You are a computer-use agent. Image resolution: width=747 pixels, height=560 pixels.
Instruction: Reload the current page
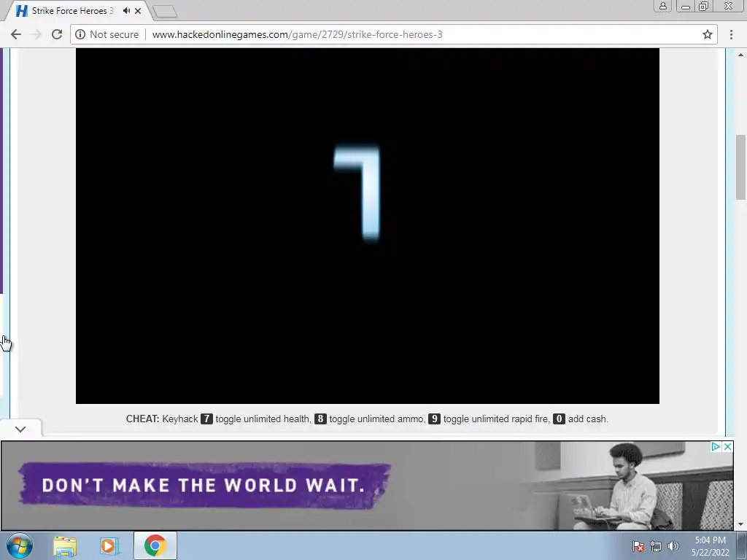pos(57,34)
